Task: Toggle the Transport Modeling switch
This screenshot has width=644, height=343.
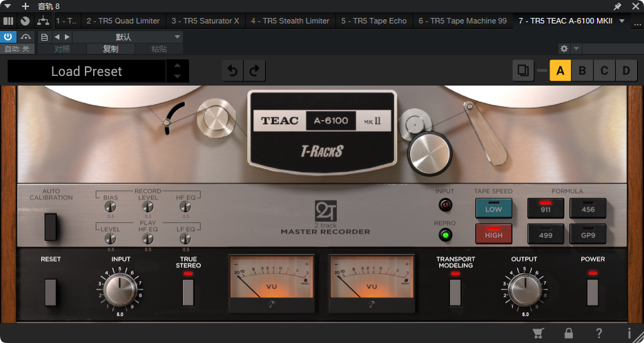Action: tap(456, 291)
